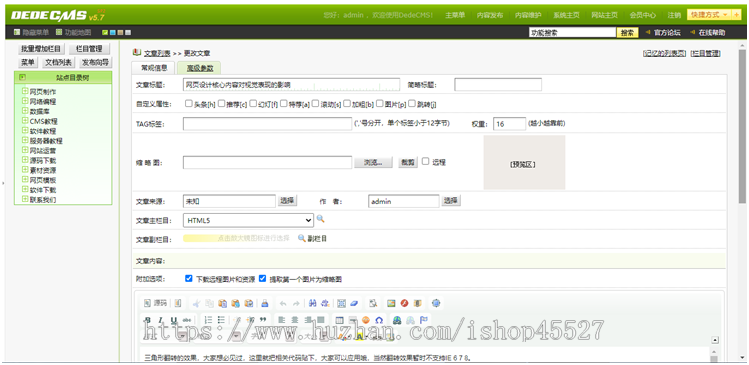749x365 pixels.
Task: Click the 权重 weight field showing 16
Action: tap(510, 124)
